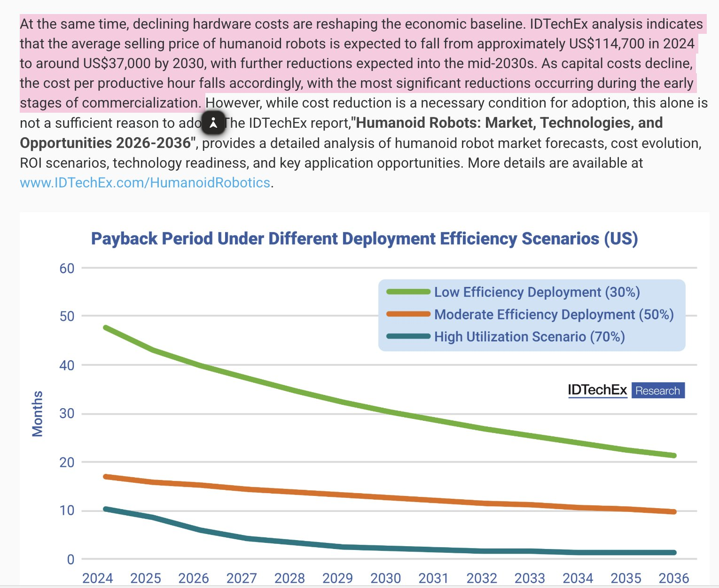The image size is (719, 588).
Task: Click the chart title Payback Period text
Action: click(x=364, y=239)
